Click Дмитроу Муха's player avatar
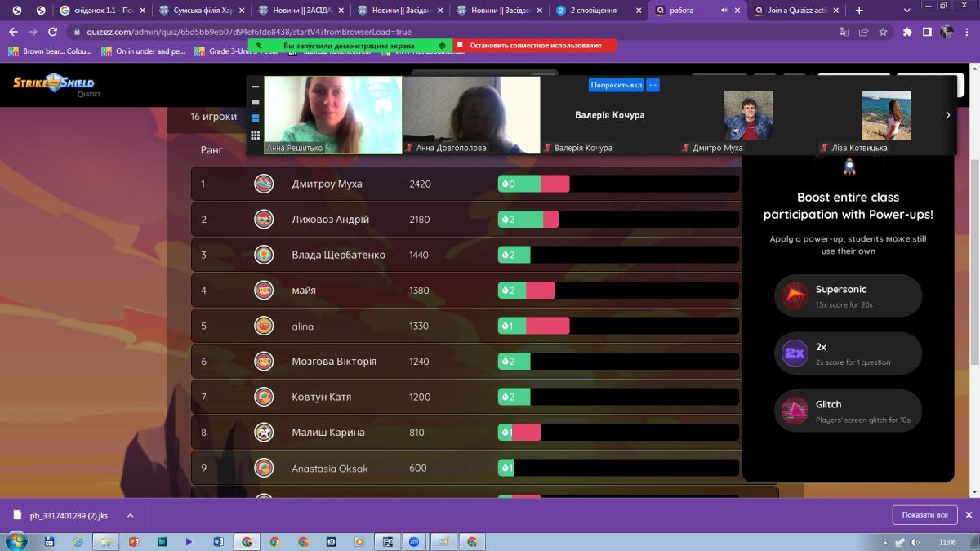Screen dimensions: 980x551 click(x=263, y=184)
